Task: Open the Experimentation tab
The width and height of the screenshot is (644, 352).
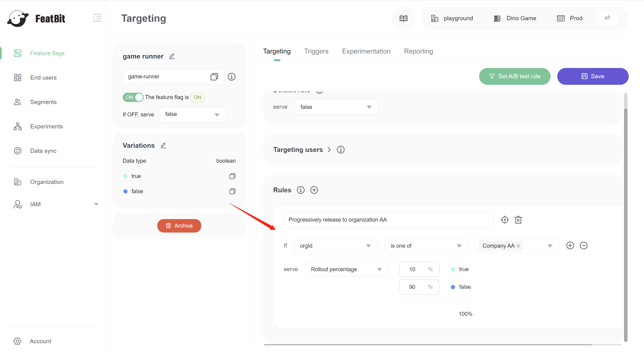Action: 366,51
